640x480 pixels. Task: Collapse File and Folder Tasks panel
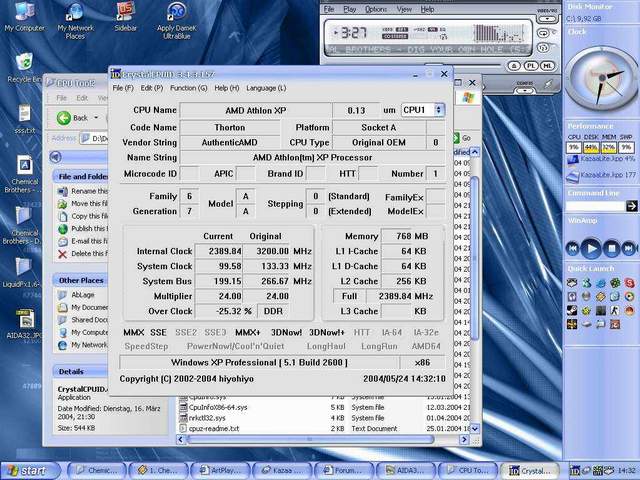(x=80, y=176)
